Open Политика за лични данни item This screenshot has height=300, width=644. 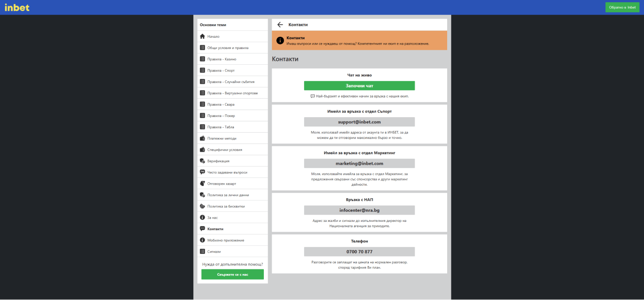(x=233, y=195)
